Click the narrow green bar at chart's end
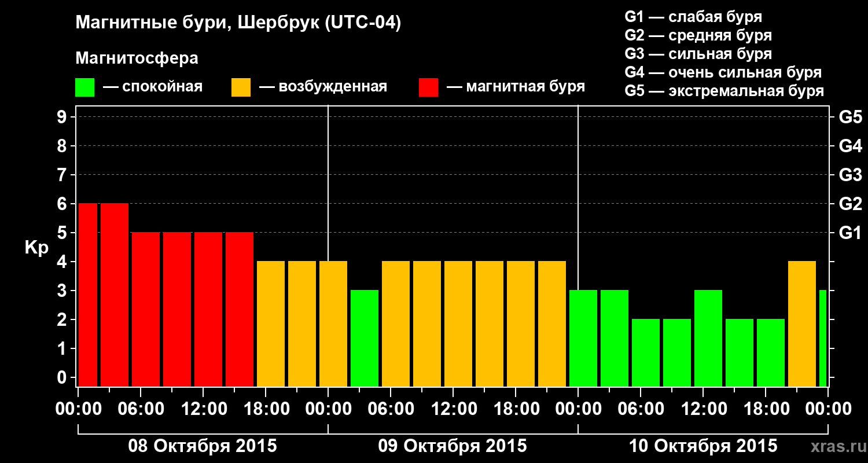 click(x=823, y=339)
